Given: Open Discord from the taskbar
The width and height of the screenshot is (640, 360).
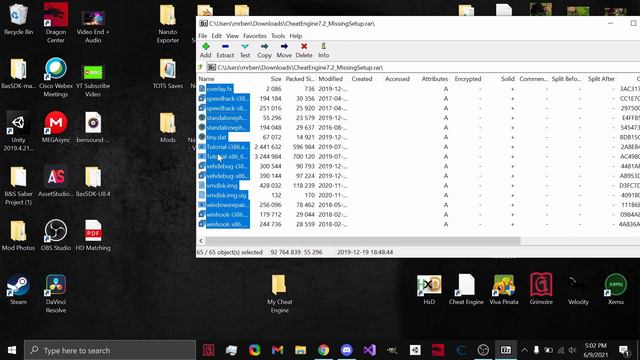Looking at the screenshot, I should tap(347, 350).
